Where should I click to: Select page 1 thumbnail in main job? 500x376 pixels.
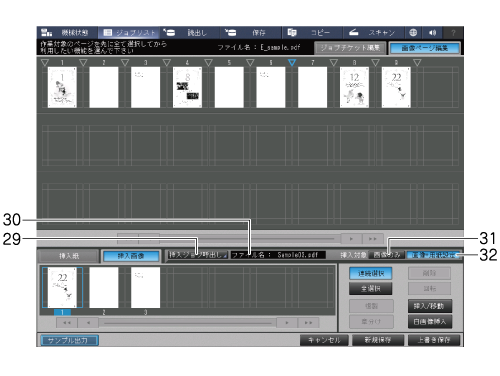coord(62,87)
